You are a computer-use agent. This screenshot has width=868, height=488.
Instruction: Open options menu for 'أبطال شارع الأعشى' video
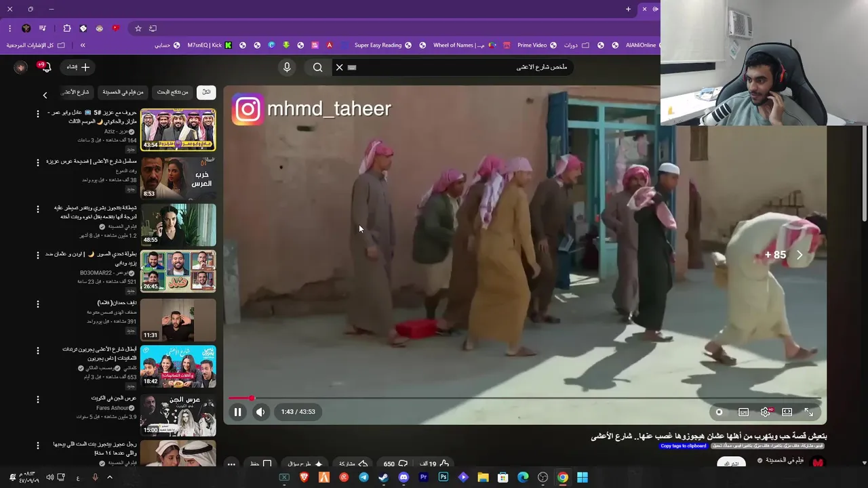pyautogui.click(x=38, y=350)
